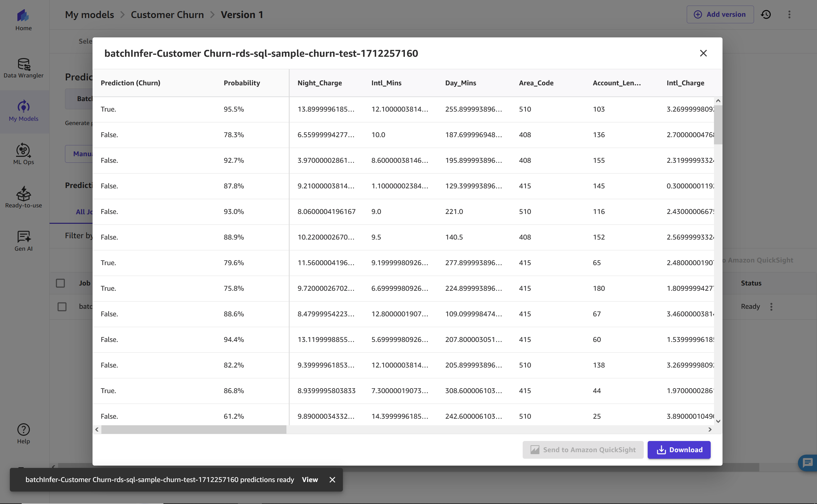
Task: Open top-right vertical ellipsis menu
Action: click(789, 14)
